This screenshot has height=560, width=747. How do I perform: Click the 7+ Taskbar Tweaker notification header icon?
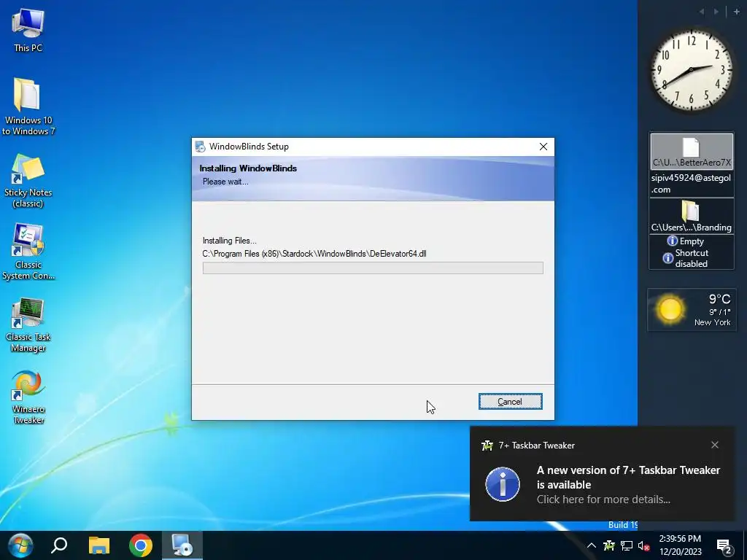pos(487,446)
